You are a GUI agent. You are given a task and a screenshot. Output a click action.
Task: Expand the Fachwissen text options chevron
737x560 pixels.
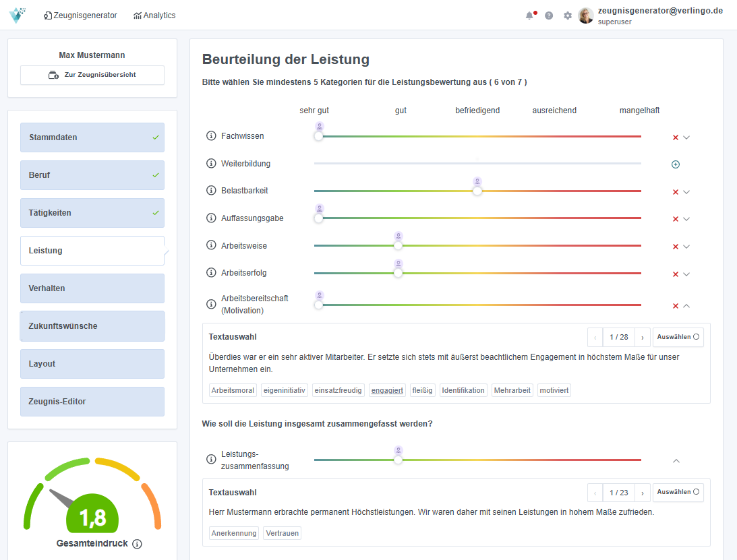click(x=686, y=137)
